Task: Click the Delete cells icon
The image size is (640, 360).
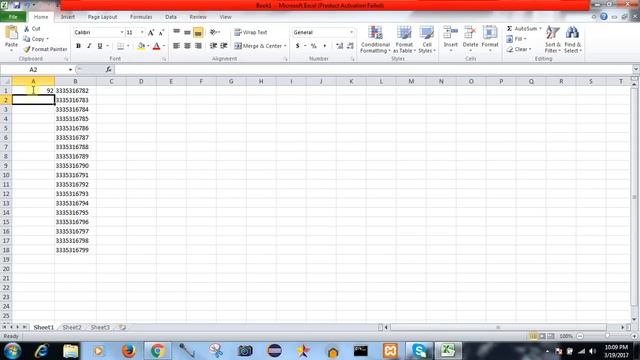Action: [x=470, y=33]
